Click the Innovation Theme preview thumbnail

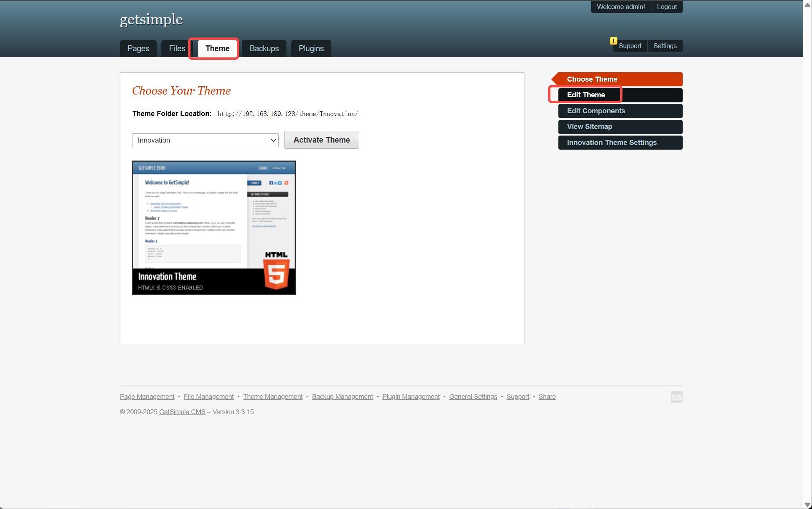214,227
